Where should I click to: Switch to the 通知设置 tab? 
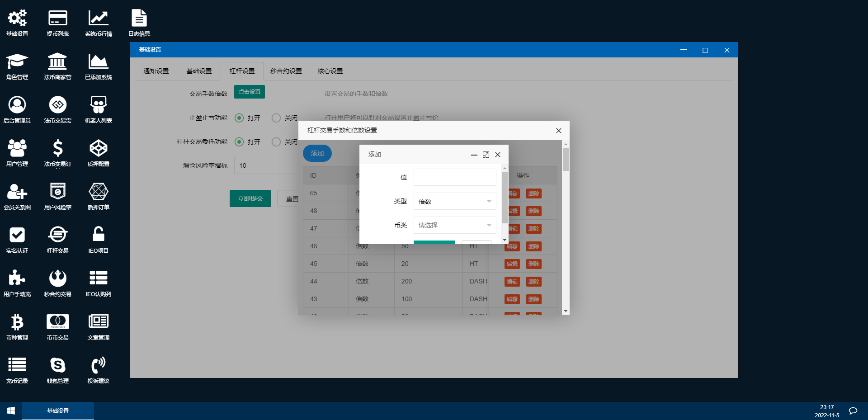(x=156, y=71)
